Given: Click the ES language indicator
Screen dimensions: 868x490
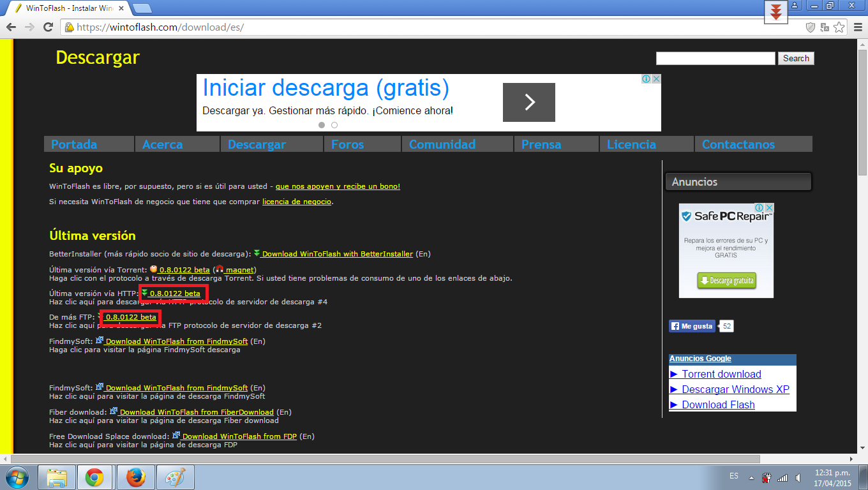Looking at the screenshot, I should click(734, 476).
